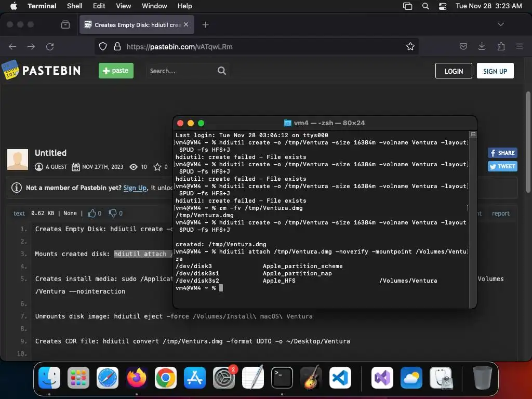Click the LOGIN button

tap(454, 71)
